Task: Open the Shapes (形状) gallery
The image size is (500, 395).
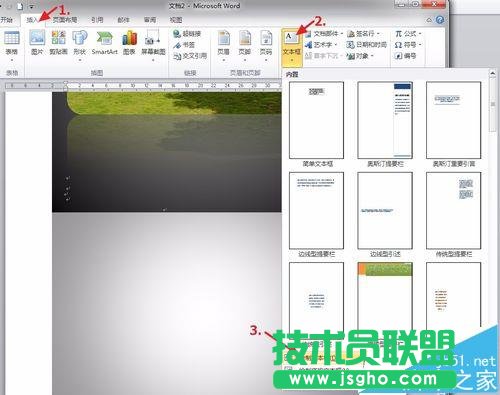Action: point(80,45)
